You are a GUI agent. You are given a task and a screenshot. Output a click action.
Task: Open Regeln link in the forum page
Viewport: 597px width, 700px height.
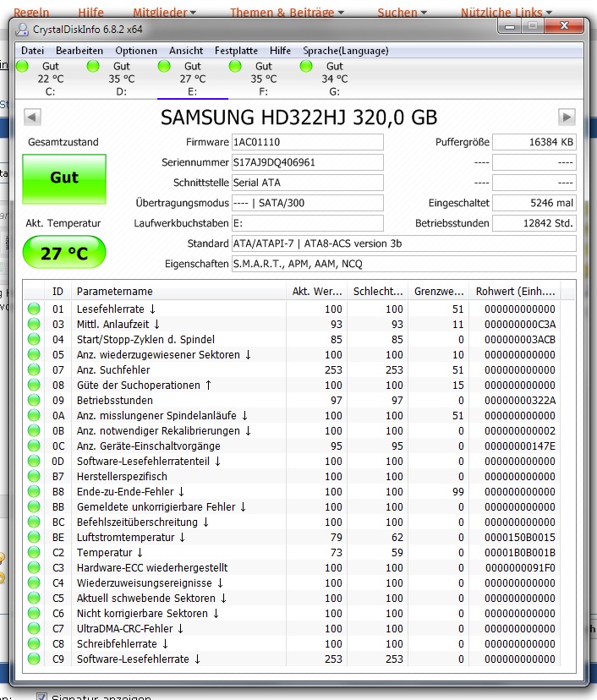[31, 12]
